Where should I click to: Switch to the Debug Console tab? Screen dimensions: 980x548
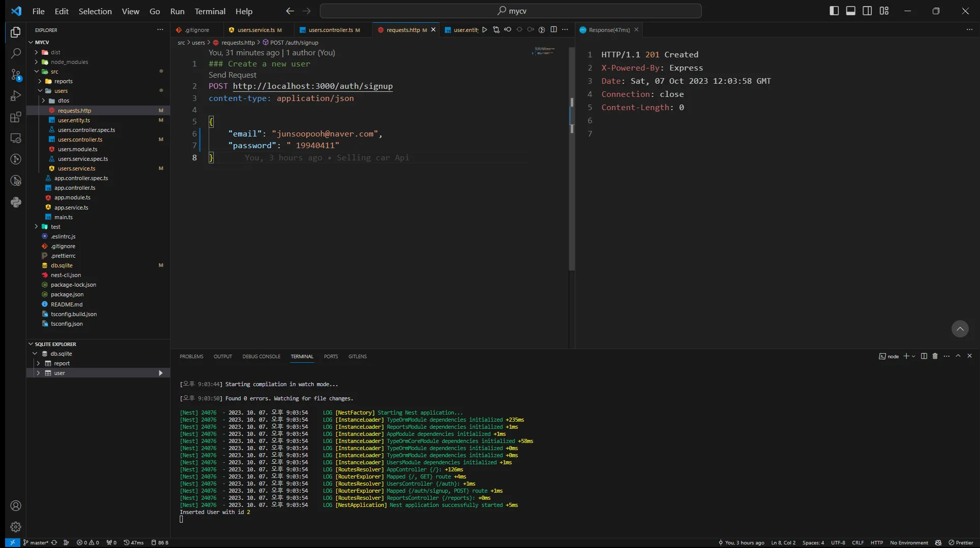tap(261, 356)
